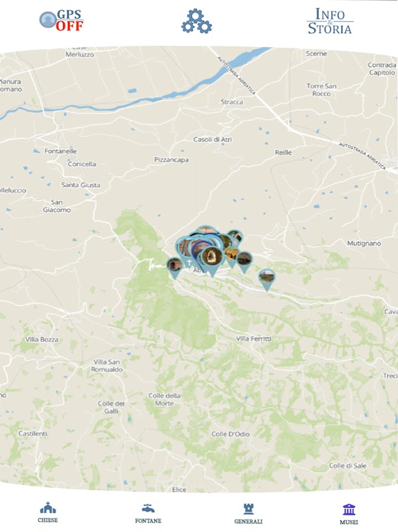Screen dimensions: 398x532
Task: Select the Musei museum icon
Action: [x=349, y=514]
